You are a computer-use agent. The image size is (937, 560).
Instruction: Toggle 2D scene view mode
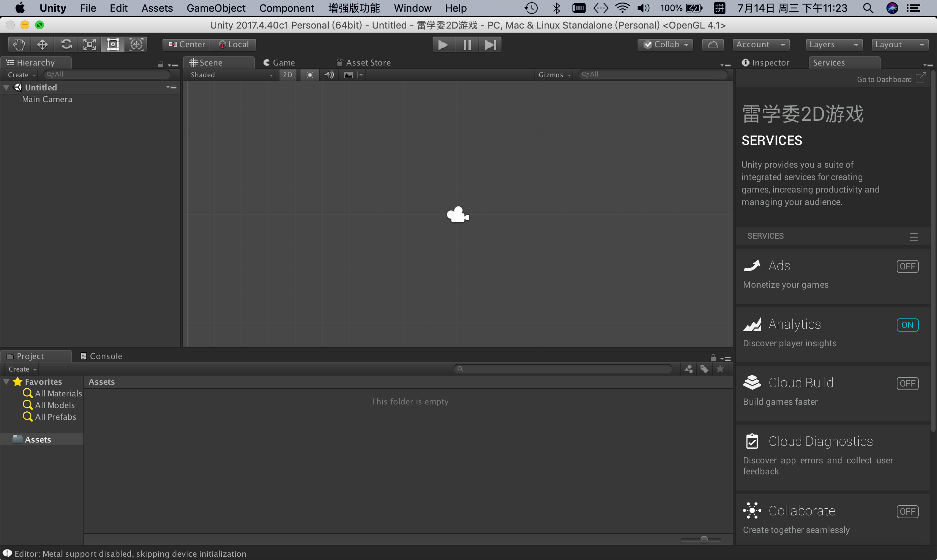(x=288, y=75)
